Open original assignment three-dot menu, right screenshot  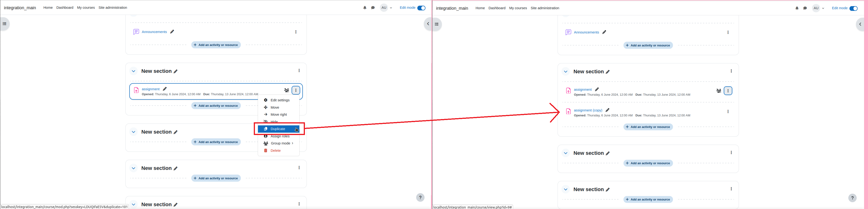pos(728,91)
